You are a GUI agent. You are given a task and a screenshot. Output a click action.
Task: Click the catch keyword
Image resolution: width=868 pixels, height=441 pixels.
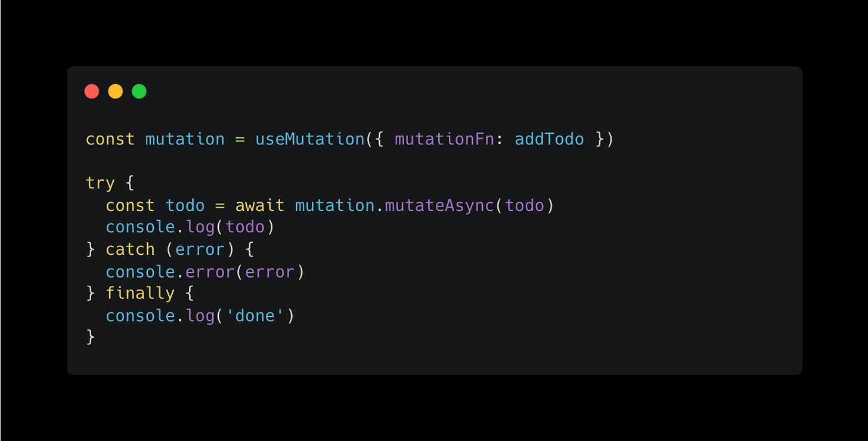tap(130, 249)
